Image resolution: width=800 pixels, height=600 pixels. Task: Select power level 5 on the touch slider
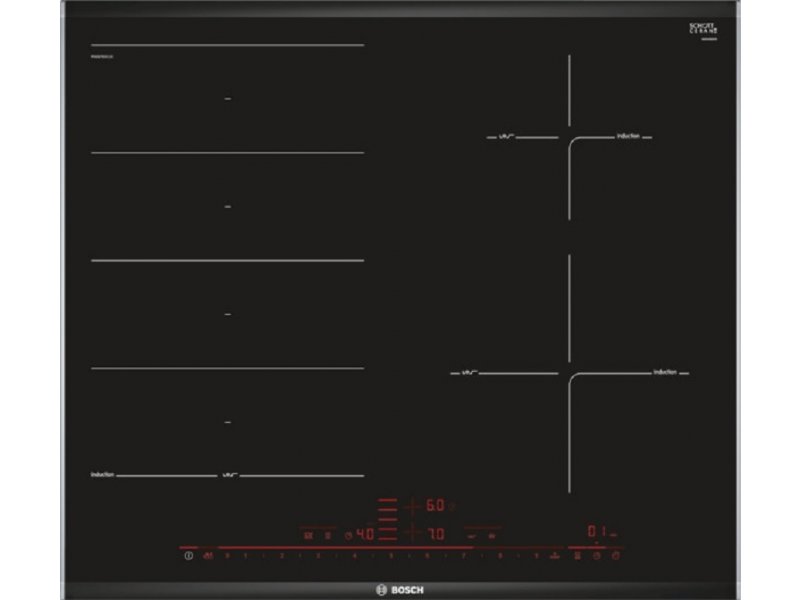(391, 556)
